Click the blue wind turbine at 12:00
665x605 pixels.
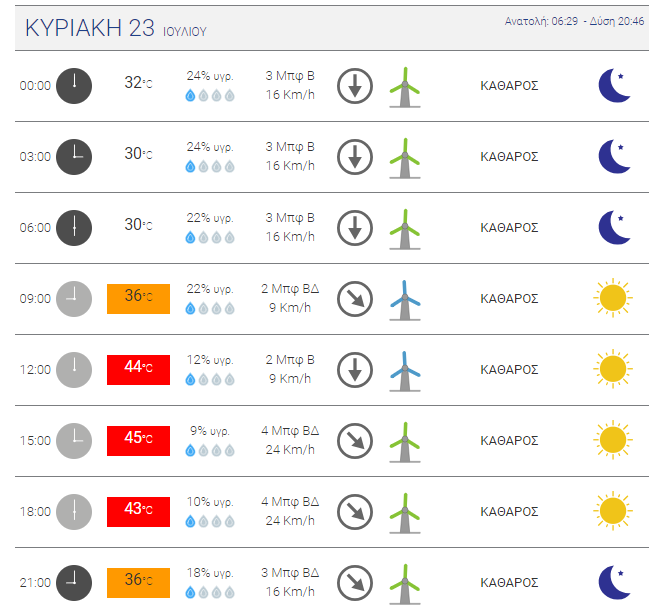coord(404,369)
